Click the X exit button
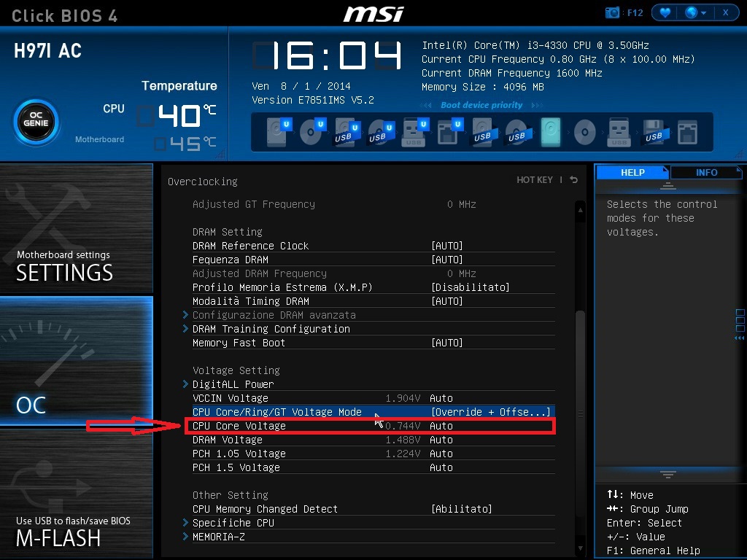 click(725, 12)
